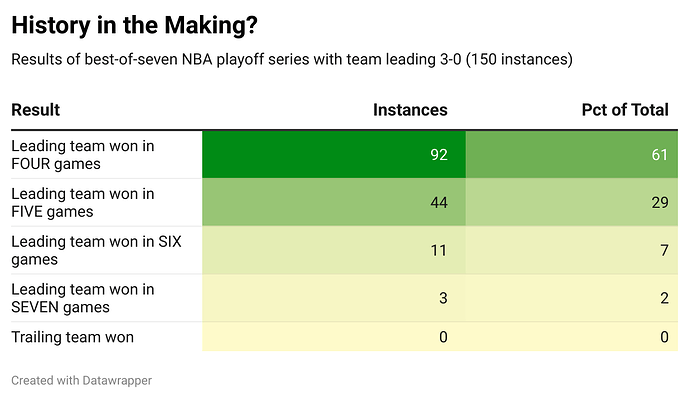
Task: Click the 7 percent cell
Action: pyautogui.click(x=572, y=250)
